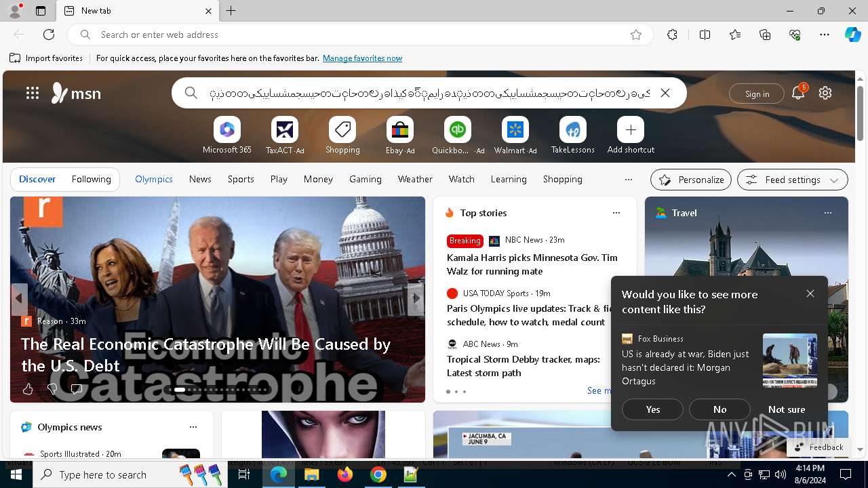Open Travel card more options

(x=828, y=213)
